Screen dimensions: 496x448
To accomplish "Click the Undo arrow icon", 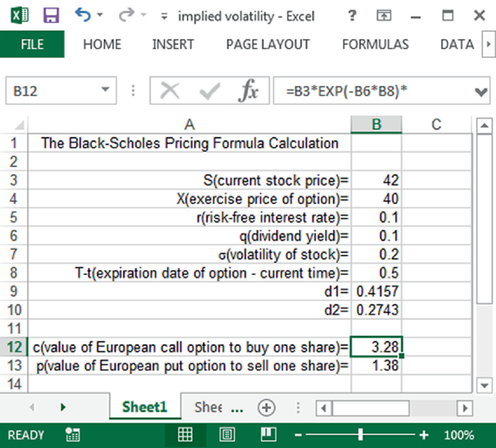I will click(82, 15).
